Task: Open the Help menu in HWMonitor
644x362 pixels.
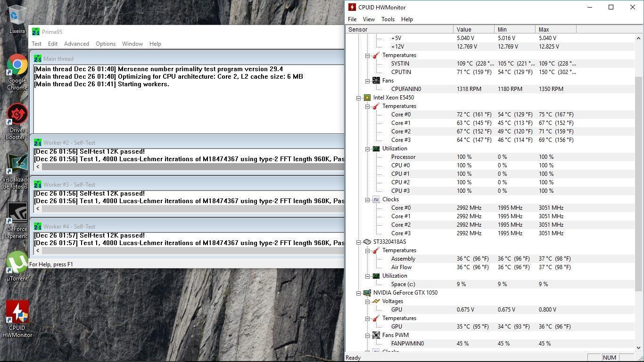Action: 407,19
